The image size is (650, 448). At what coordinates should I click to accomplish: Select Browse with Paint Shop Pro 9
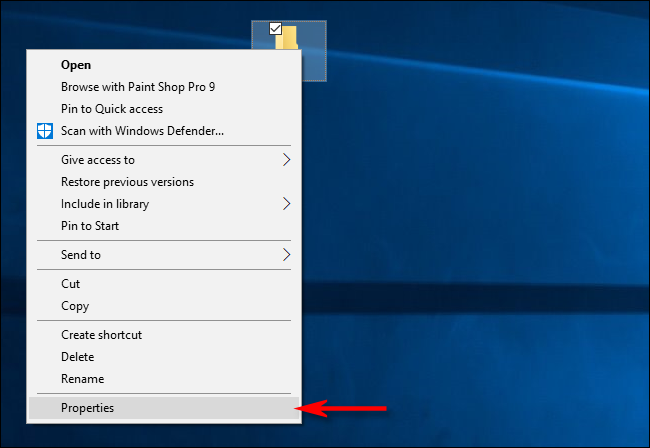click(138, 87)
